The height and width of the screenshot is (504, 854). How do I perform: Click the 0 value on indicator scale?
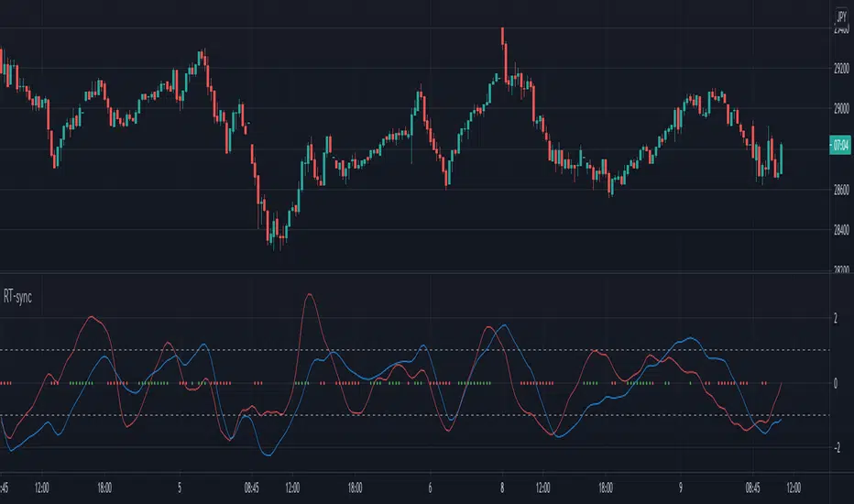[836, 384]
